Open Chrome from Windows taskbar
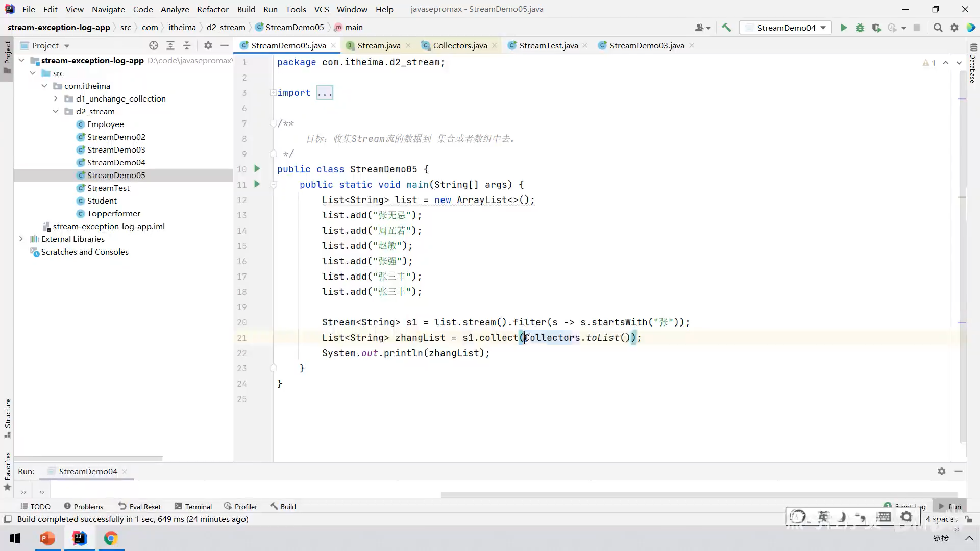980x551 pixels. pos(111,538)
